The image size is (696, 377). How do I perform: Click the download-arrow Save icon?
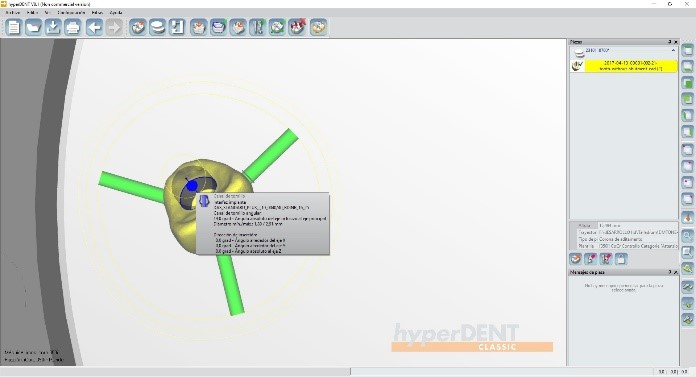(x=53, y=28)
